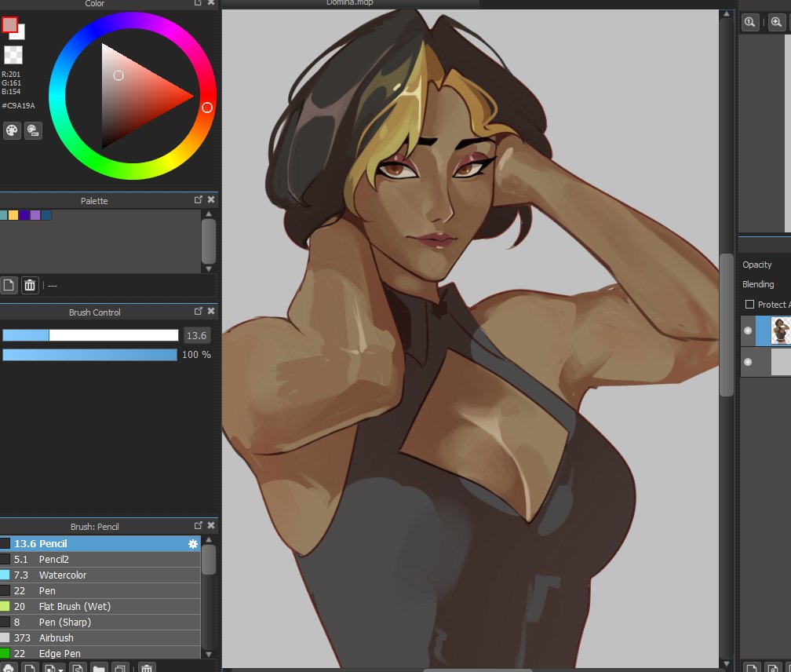Click the opacity value 100 %
Image resolution: width=791 pixels, height=672 pixels.
click(197, 355)
